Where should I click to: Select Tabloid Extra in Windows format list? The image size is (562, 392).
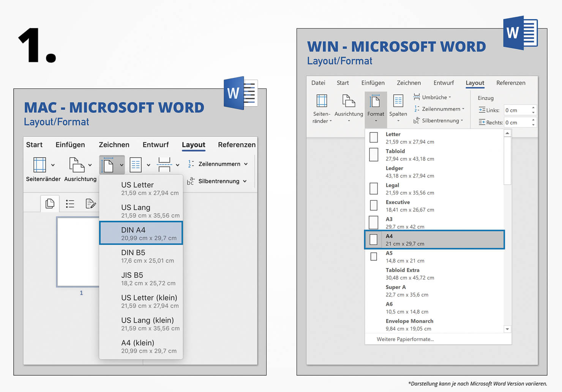434,274
